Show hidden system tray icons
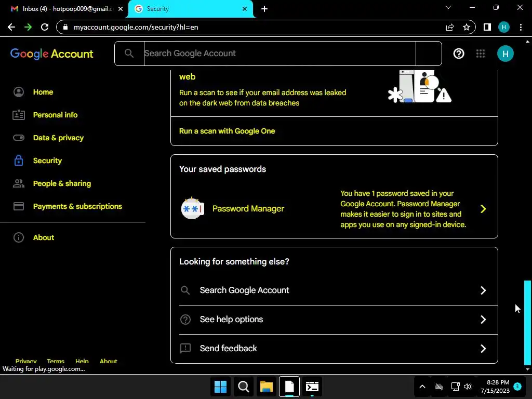 pos(422,387)
